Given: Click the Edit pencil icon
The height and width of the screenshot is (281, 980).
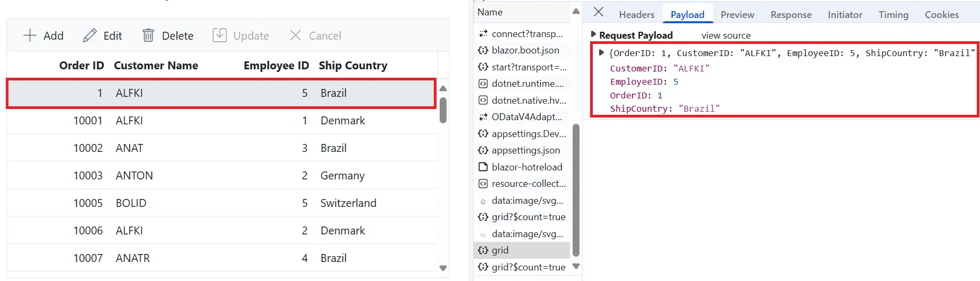Looking at the screenshot, I should [90, 35].
